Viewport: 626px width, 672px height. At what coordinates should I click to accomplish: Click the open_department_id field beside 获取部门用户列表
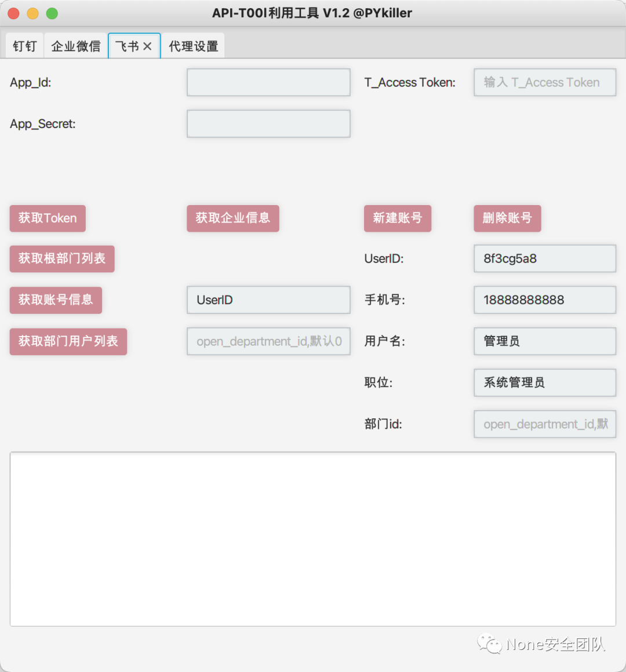(x=268, y=341)
